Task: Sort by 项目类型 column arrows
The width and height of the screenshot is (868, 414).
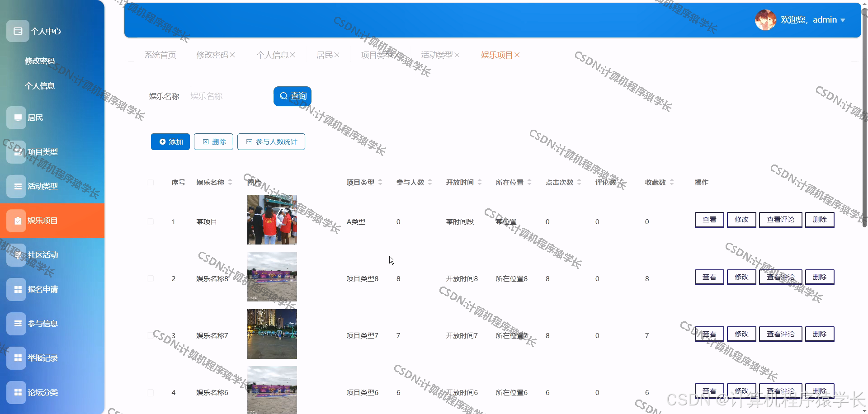Action: 380,182
